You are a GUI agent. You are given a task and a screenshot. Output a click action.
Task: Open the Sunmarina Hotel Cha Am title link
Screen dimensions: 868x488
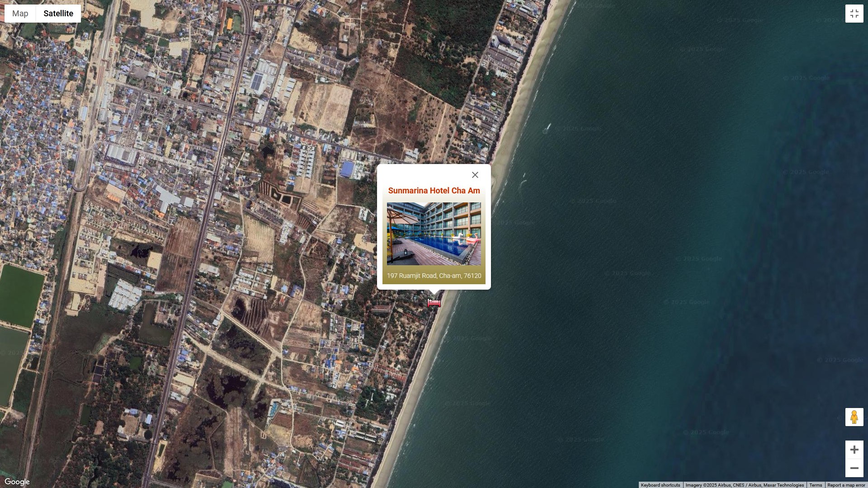pos(434,191)
